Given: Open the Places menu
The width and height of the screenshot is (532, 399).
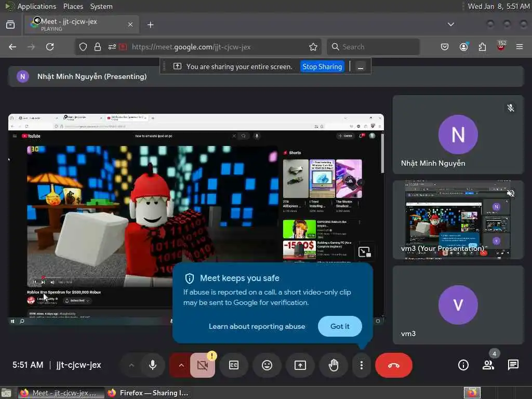Looking at the screenshot, I should pos(73,6).
